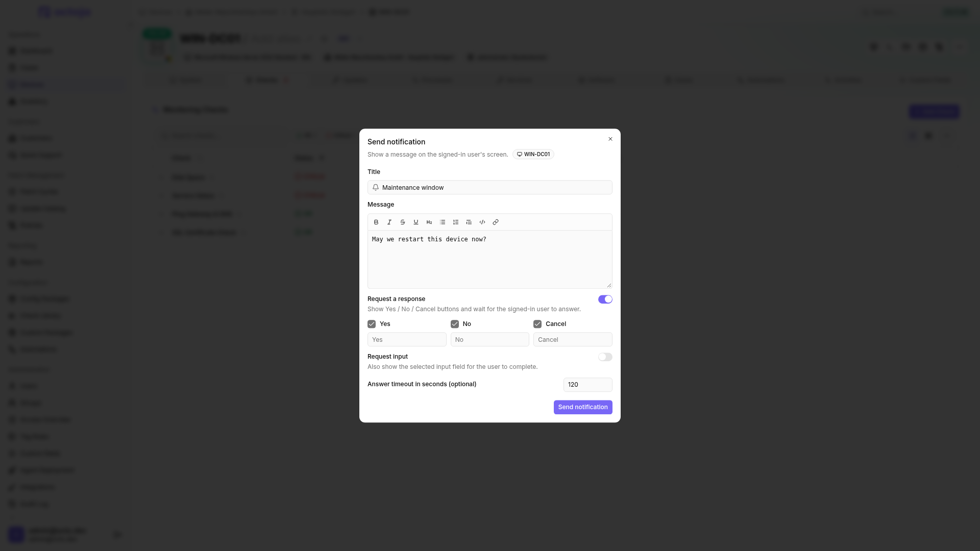
Task: Focus the Title field with Maintenance window
Action: pyautogui.click(x=490, y=187)
